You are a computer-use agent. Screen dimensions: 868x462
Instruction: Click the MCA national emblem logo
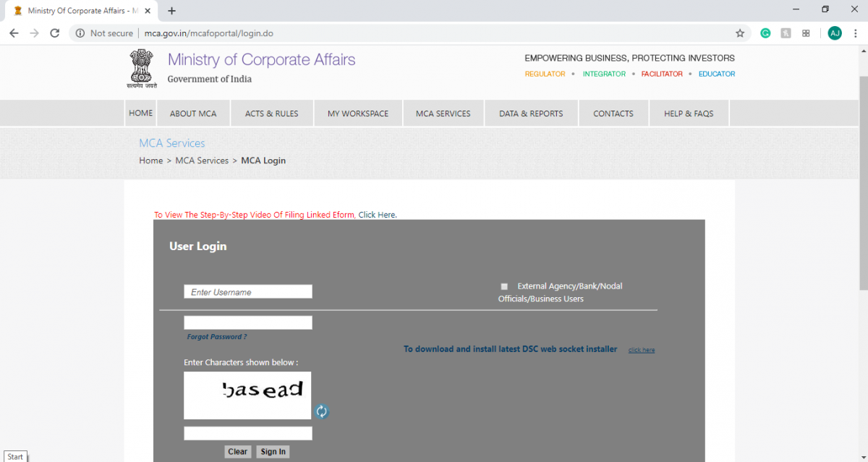pyautogui.click(x=140, y=67)
